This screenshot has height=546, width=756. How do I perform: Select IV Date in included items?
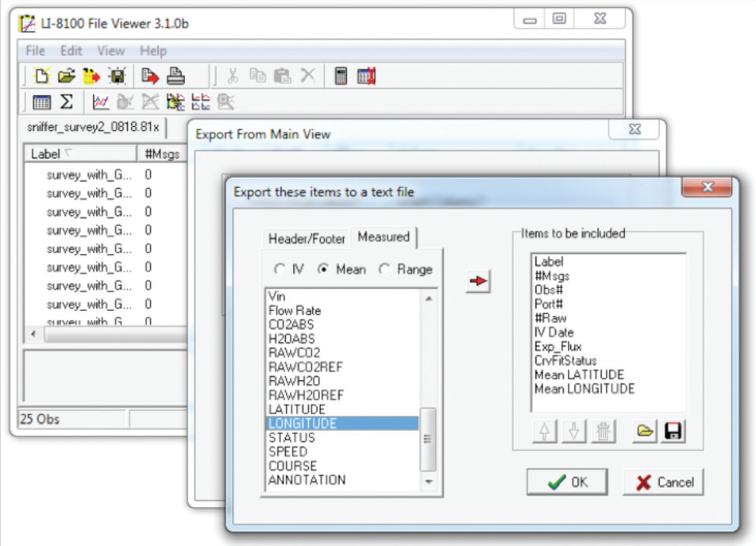pos(608,333)
